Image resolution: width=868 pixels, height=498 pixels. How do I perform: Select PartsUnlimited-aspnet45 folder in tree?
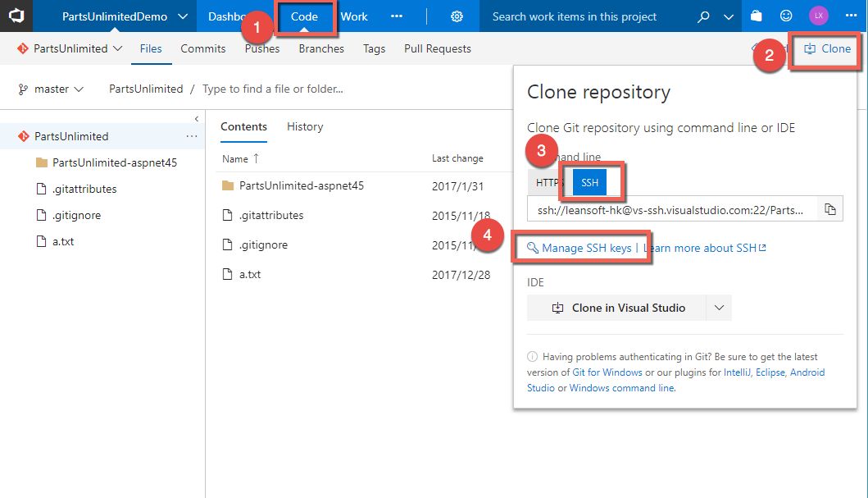[x=107, y=163]
